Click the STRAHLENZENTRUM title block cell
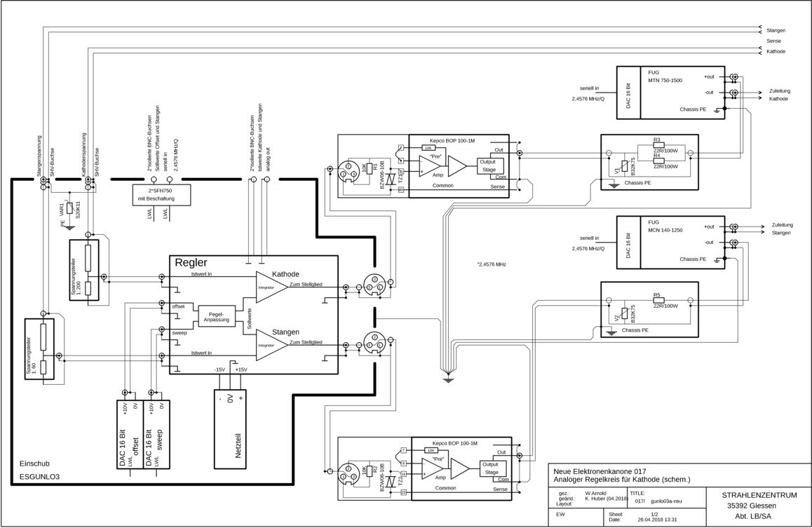 (x=756, y=506)
